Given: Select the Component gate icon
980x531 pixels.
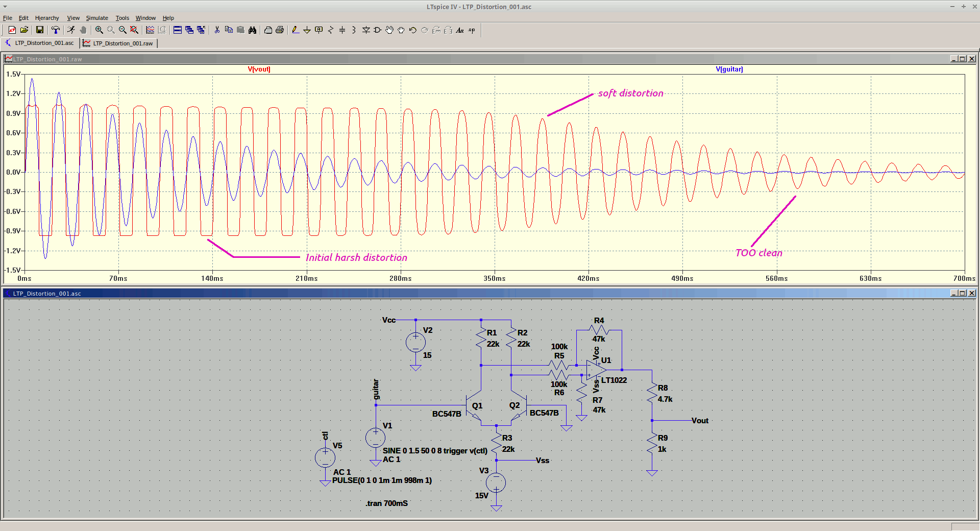Looking at the screenshot, I should [x=378, y=30].
